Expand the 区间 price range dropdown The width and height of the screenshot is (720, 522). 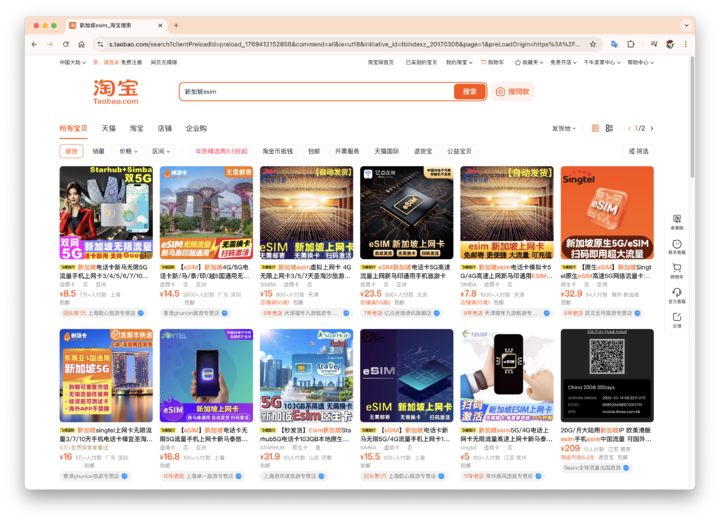coord(161,151)
